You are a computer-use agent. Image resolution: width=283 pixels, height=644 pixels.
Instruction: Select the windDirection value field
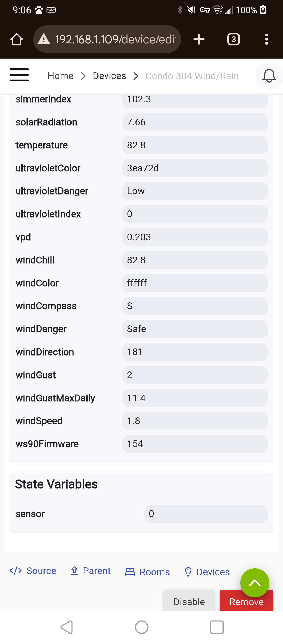click(x=195, y=352)
